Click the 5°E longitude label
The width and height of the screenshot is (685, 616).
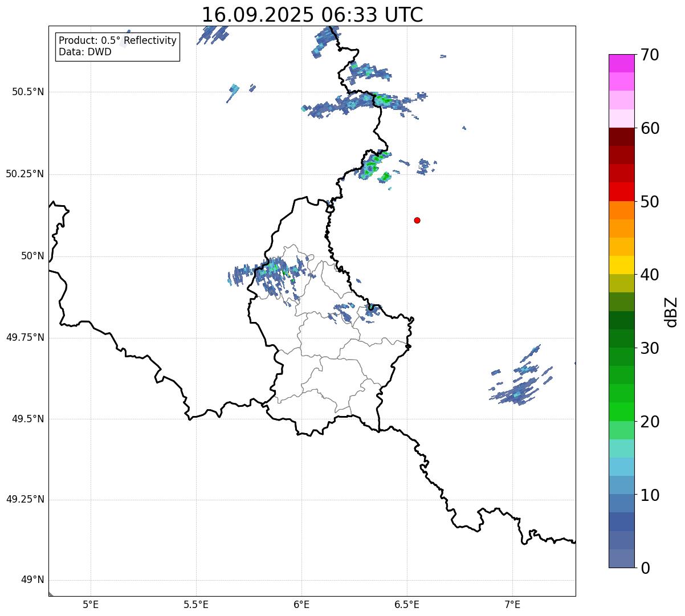91,605
